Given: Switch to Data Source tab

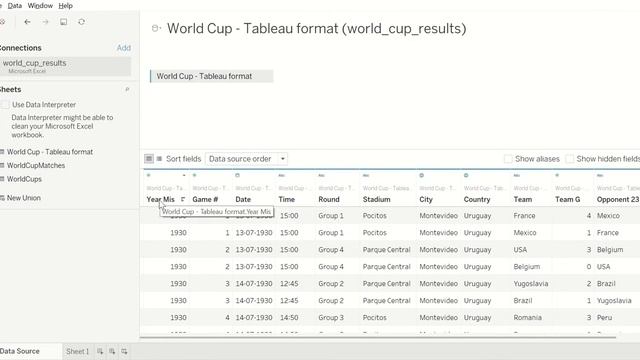Looking at the screenshot, I should (20, 351).
